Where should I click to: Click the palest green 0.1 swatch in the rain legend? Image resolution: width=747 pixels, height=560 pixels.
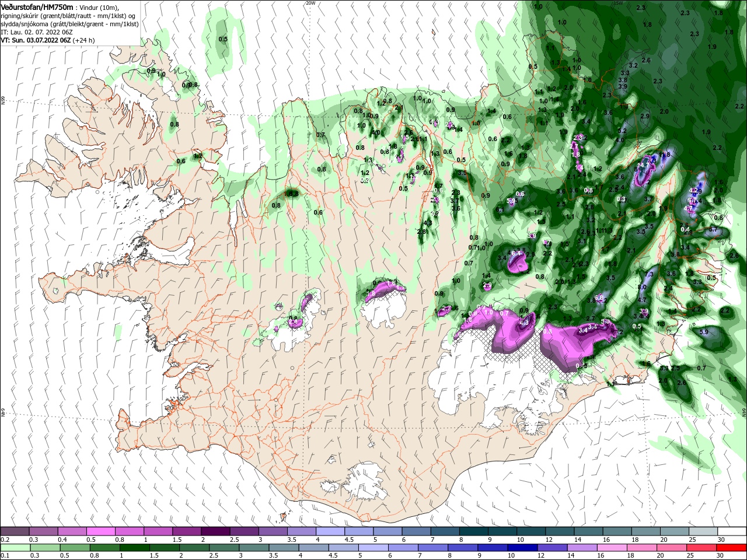15,548
